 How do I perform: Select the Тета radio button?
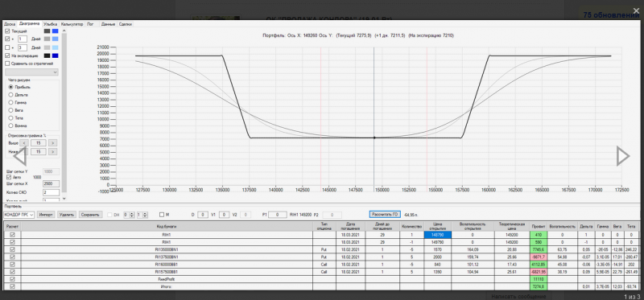(x=11, y=117)
